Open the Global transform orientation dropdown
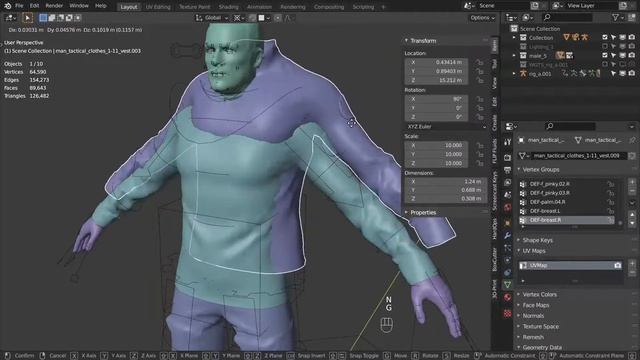This screenshot has height=360, width=640. [212, 18]
